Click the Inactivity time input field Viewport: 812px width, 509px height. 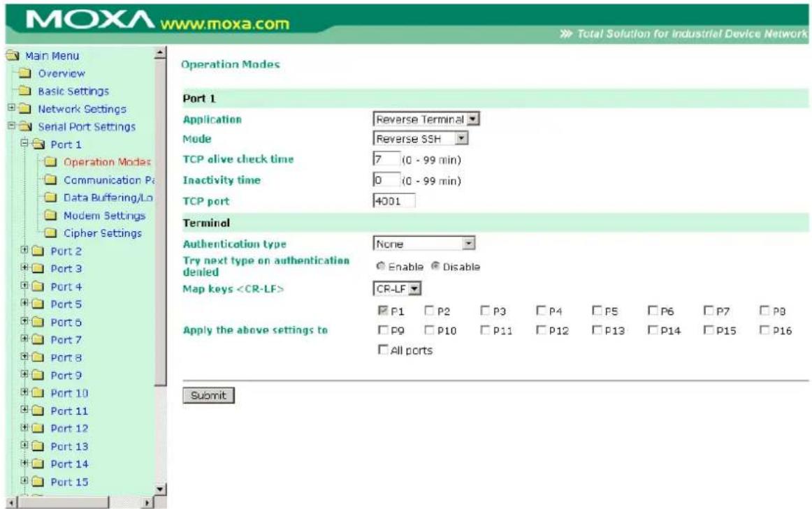click(x=386, y=179)
